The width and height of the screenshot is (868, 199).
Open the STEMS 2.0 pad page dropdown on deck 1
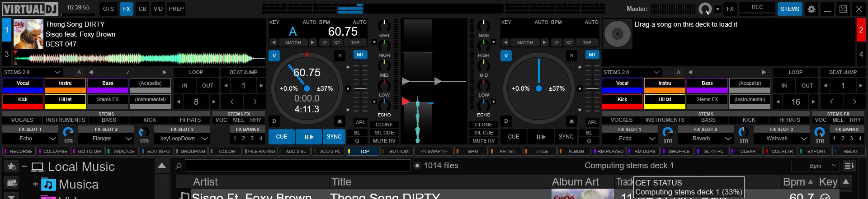click(32, 72)
